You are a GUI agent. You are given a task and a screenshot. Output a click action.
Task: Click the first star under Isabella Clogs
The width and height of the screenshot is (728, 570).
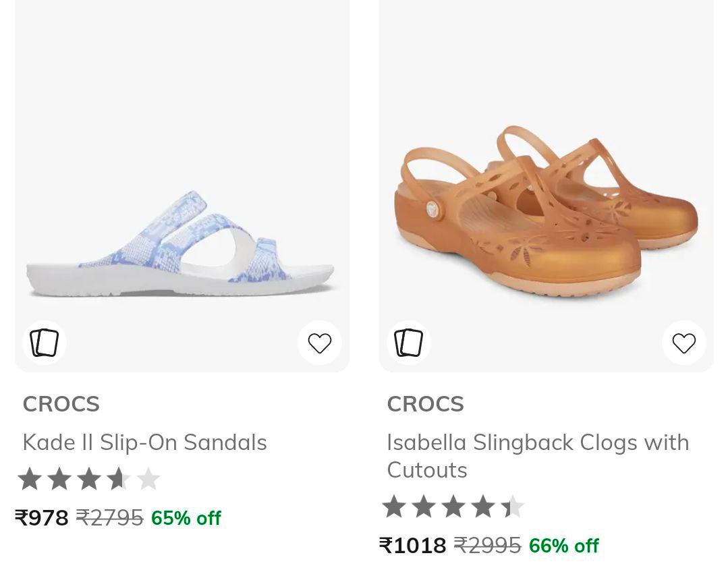(394, 507)
